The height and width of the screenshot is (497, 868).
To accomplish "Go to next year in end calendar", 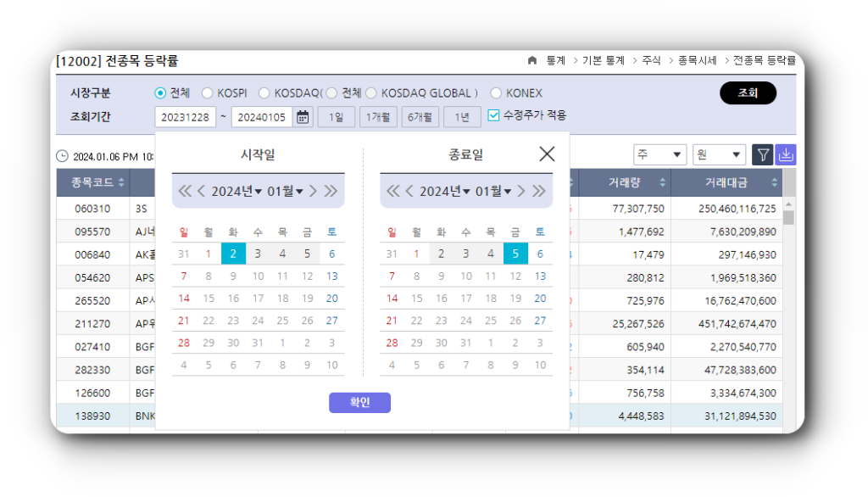I will (538, 191).
